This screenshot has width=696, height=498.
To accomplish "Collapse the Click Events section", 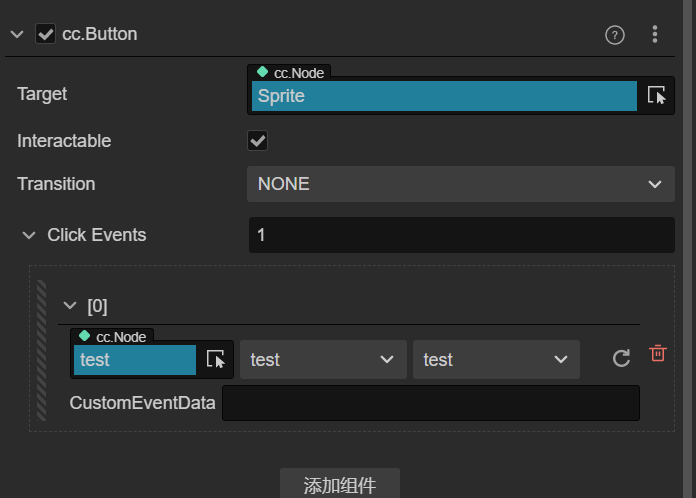I will click(29, 235).
